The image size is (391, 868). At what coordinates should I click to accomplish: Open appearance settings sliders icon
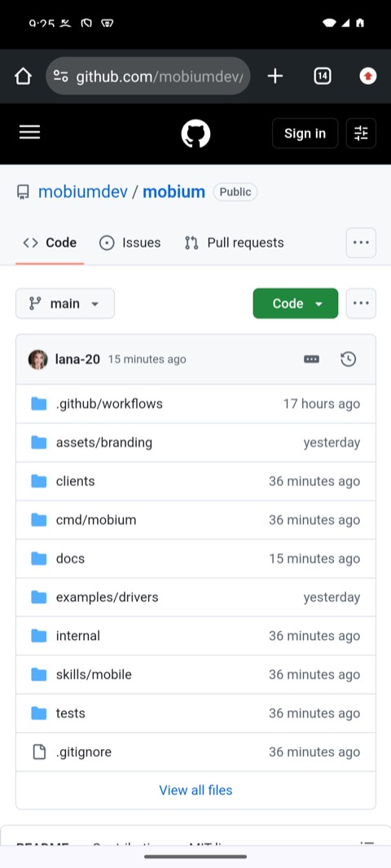[361, 134]
